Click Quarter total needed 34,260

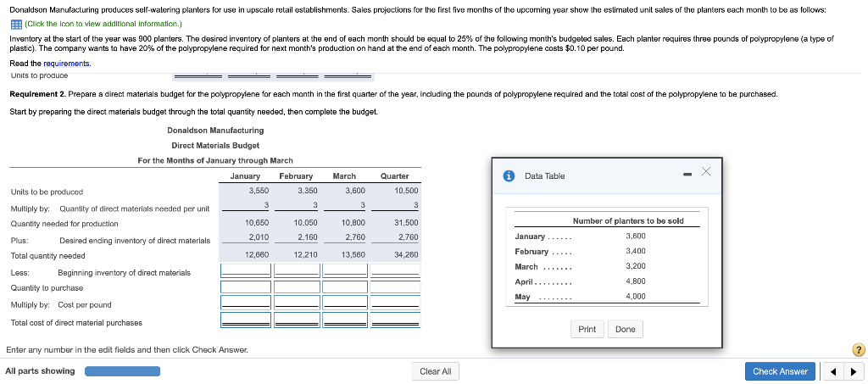[407, 254]
